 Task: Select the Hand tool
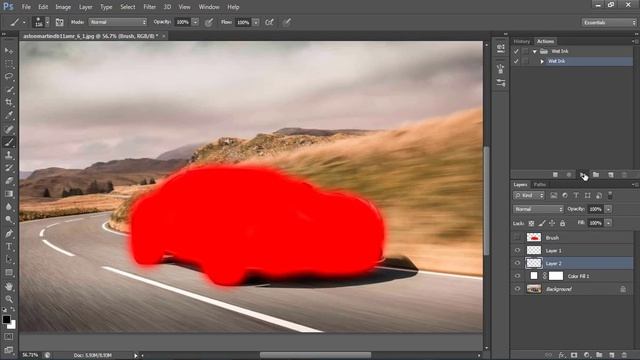click(9, 287)
